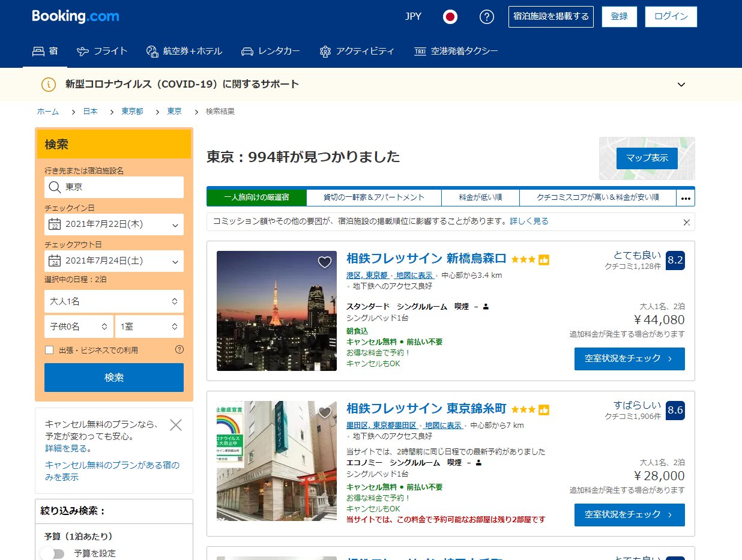742x560 pixels.
Task: Check availability for 相鉄フレッサイン 東京錦糸町
Action: coord(629,514)
